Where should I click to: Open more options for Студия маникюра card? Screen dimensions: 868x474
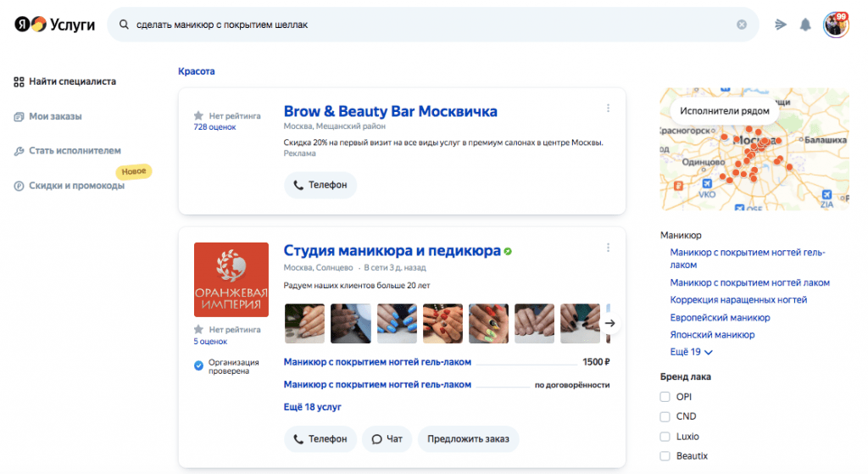[608, 248]
